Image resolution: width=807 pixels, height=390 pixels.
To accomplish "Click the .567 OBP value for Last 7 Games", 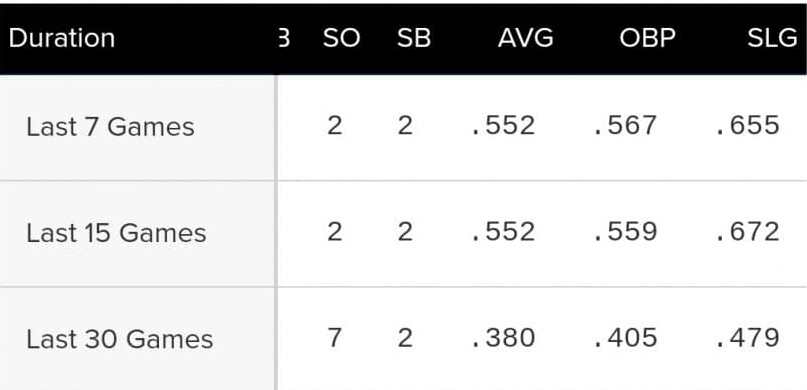I will (x=625, y=126).
